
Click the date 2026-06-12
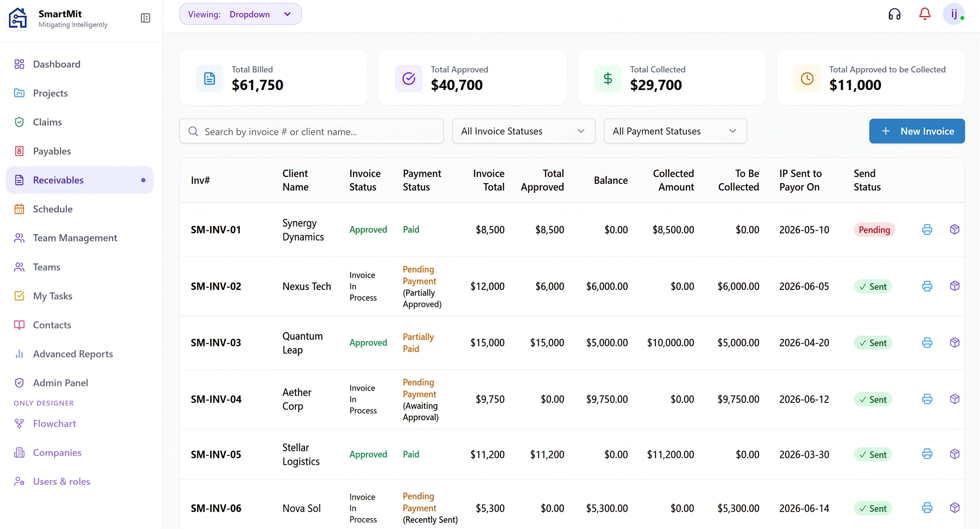[x=804, y=399]
